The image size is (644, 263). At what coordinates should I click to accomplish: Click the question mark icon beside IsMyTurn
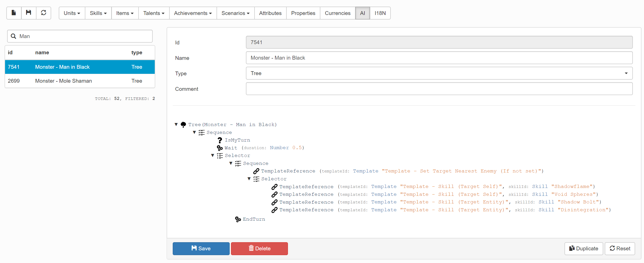220,140
